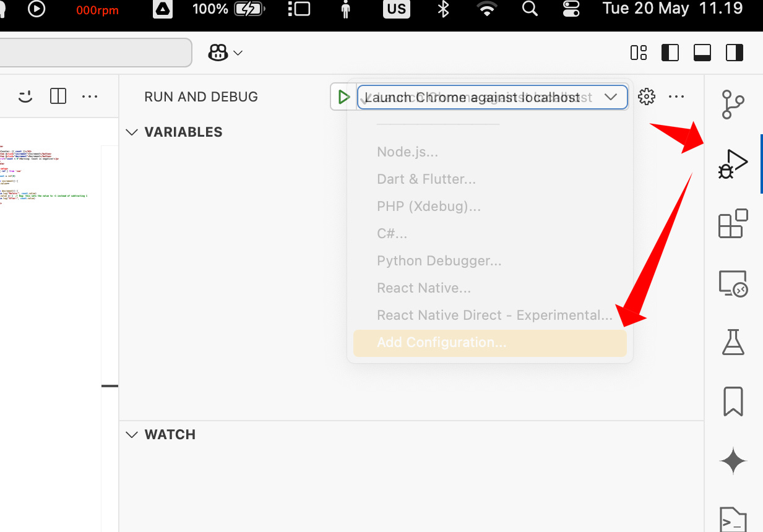
Task: Choose Node.js in the configuration menu
Action: pyautogui.click(x=407, y=151)
